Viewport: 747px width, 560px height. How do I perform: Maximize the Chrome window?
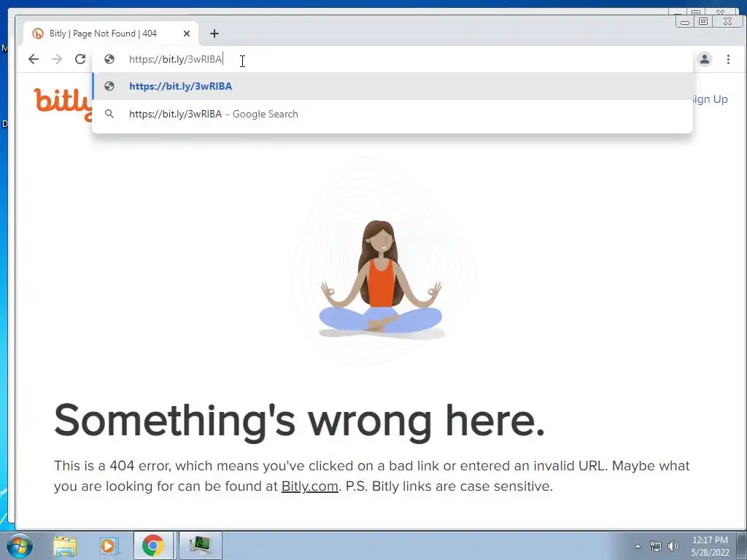(703, 21)
